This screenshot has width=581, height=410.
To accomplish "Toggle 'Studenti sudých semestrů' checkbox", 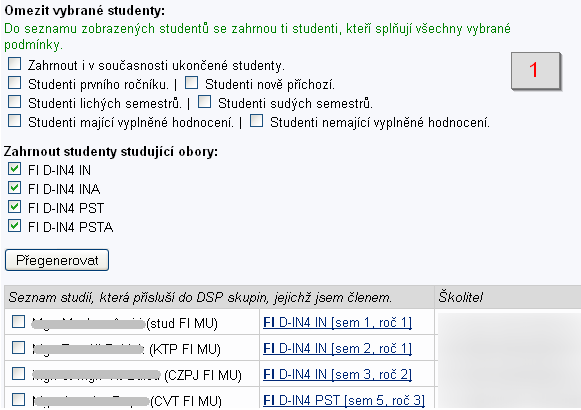I will 205,101.
